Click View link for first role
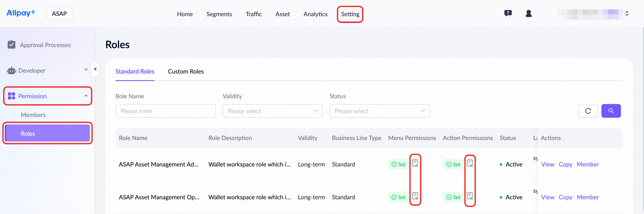The height and width of the screenshot is (214, 644). pyautogui.click(x=547, y=165)
